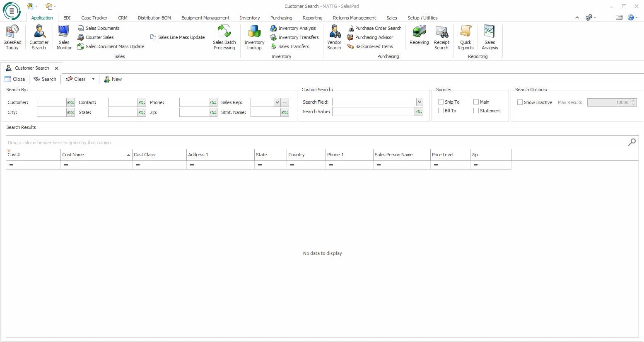
Task: Open the Cust Name filter operator selector
Action: click(66, 165)
